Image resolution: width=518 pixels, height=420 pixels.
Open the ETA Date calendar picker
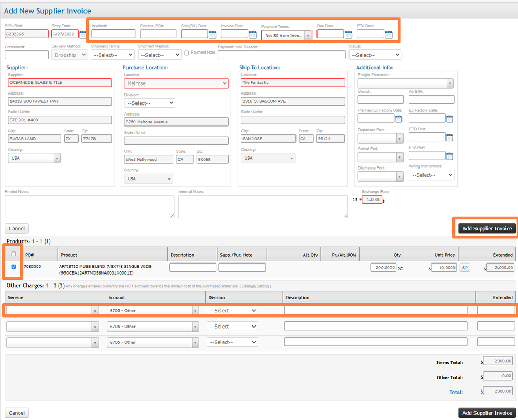pos(388,34)
